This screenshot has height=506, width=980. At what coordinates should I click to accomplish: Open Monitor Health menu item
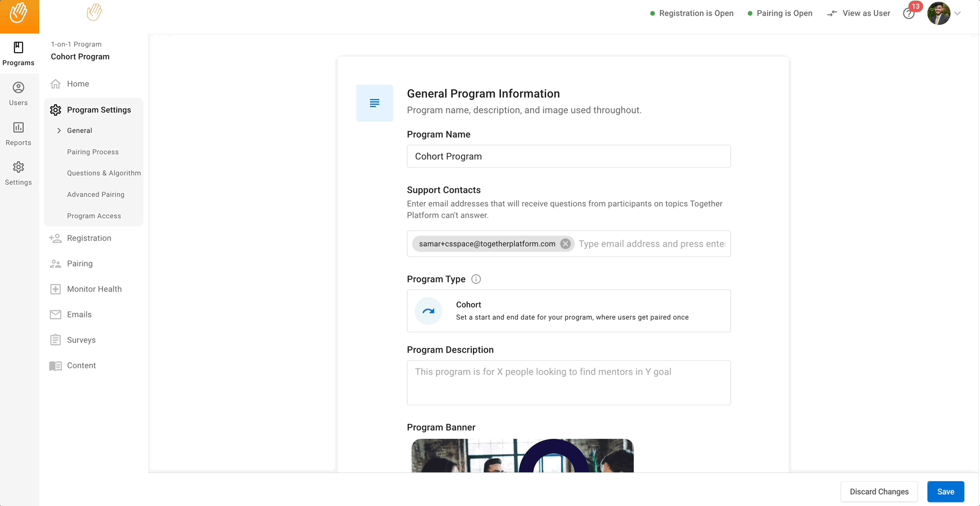tap(94, 289)
